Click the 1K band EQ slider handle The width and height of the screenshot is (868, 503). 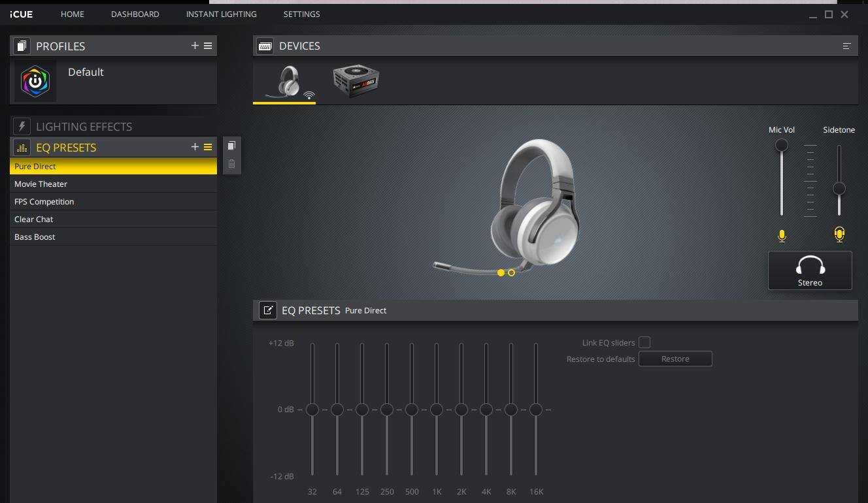[x=437, y=410]
